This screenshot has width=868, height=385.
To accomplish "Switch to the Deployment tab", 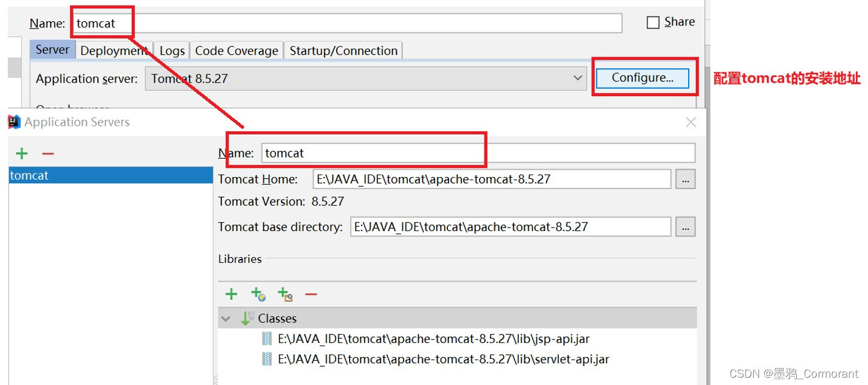I will [x=114, y=50].
